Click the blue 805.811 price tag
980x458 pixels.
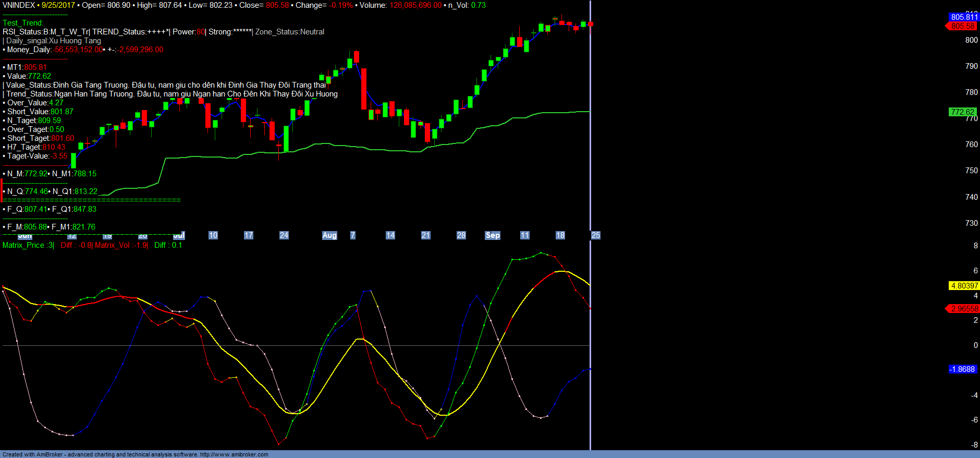pyautogui.click(x=964, y=17)
